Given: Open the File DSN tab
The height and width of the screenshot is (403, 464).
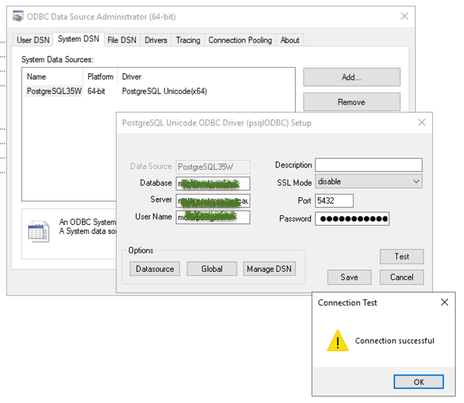Looking at the screenshot, I should click(122, 40).
